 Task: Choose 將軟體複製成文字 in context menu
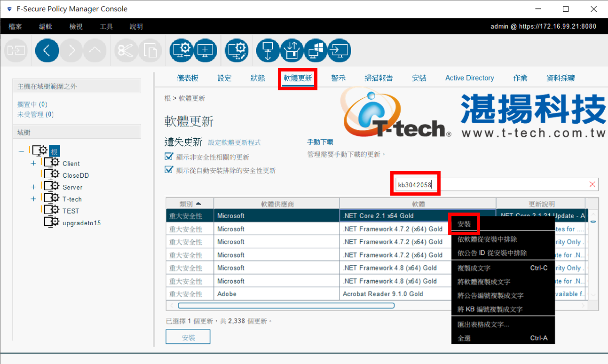[x=503, y=282]
